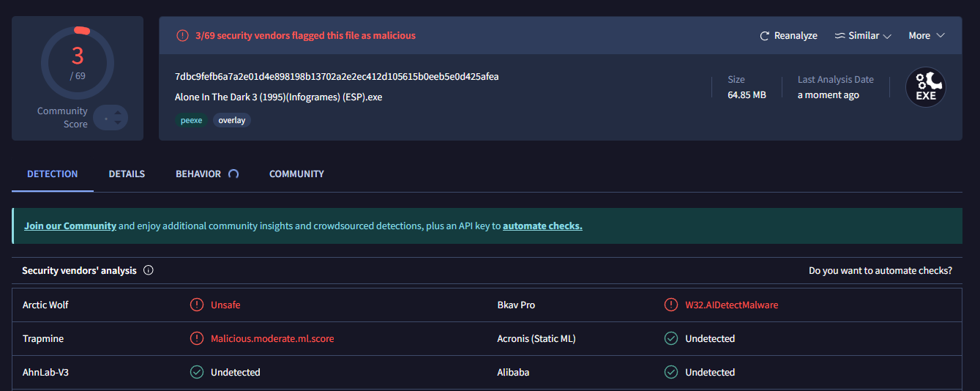Click the Last Analysis Date label
Viewport: 980px width, 391px height.
836,79
